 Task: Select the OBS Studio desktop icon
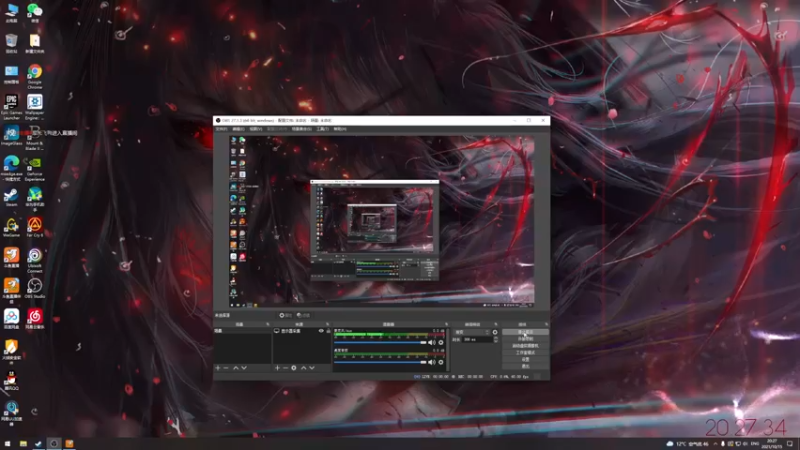pyautogui.click(x=35, y=288)
